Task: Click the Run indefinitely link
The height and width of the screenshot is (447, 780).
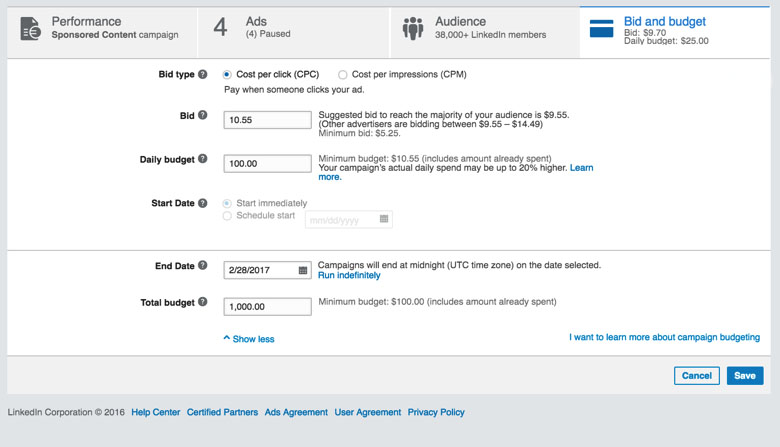Action: pos(349,275)
